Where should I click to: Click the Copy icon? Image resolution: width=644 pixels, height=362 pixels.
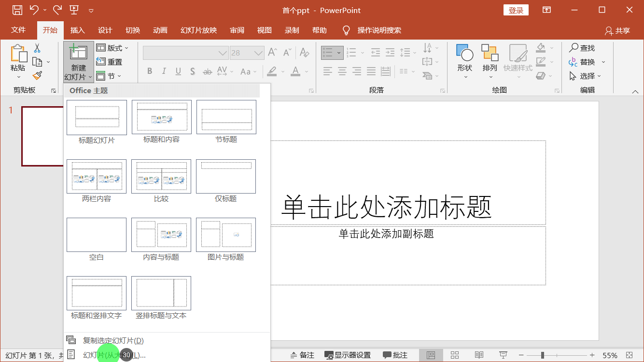pyautogui.click(x=37, y=62)
